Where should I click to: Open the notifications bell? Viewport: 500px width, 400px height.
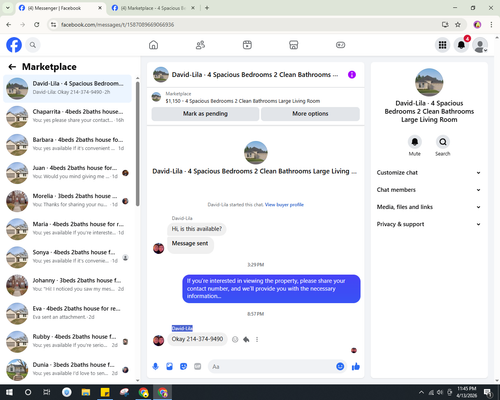click(x=461, y=45)
